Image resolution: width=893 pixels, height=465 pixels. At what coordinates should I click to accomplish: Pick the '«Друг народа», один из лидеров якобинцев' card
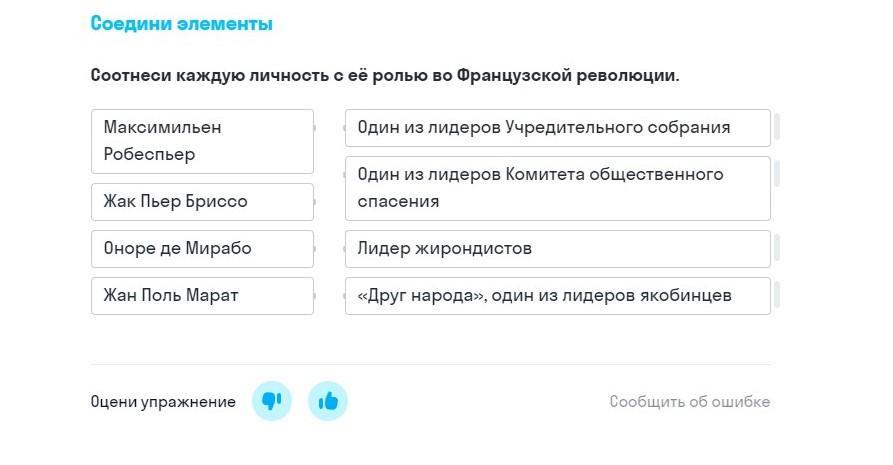click(557, 296)
